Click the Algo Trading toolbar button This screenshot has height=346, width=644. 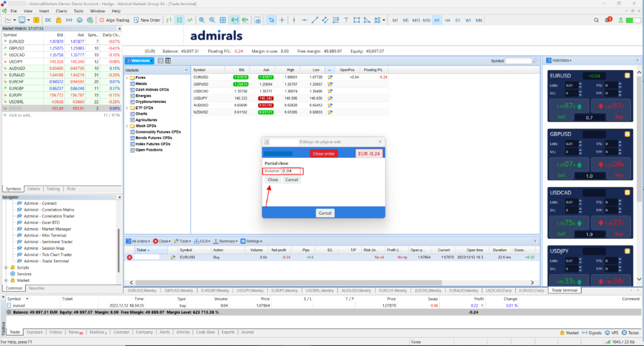[x=114, y=20]
